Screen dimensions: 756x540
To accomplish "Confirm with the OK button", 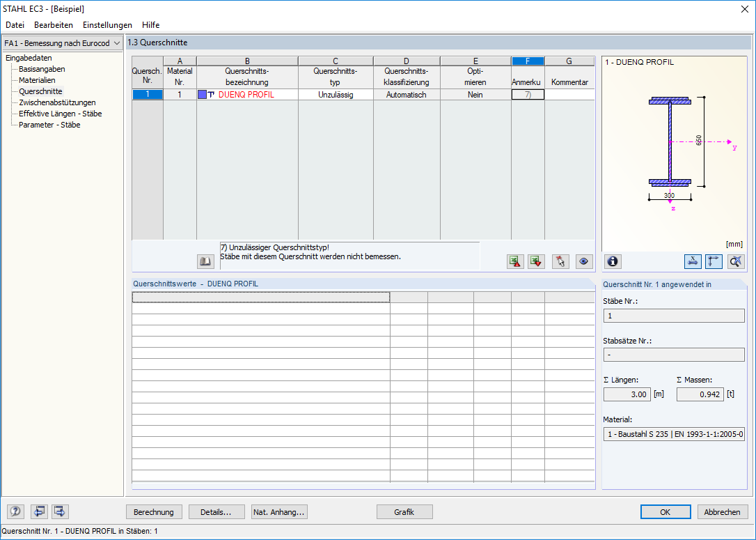I will pos(666,512).
